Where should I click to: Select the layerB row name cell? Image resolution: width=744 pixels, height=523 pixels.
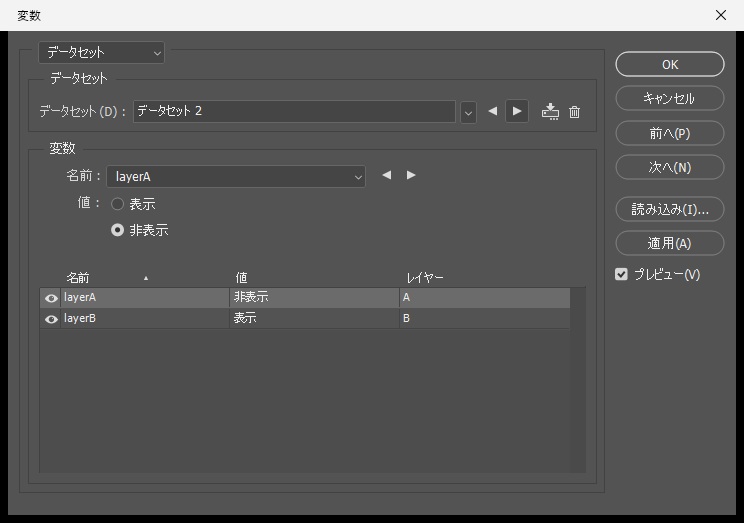145,318
